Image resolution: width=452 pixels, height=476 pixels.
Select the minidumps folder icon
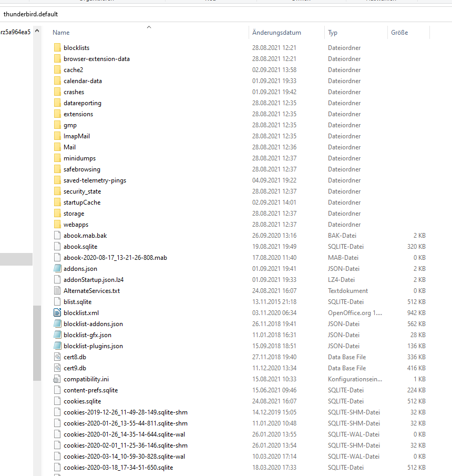pos(57,158)
